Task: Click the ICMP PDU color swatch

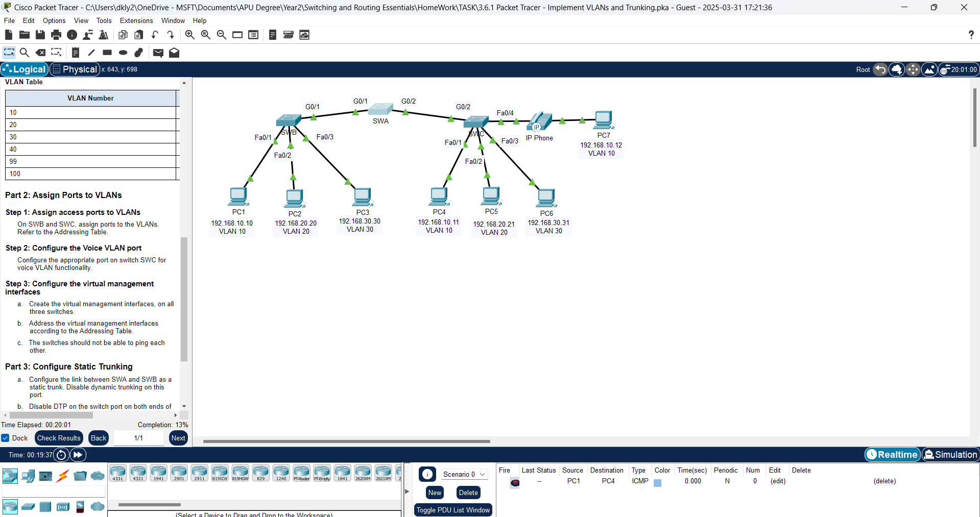Action: (657, 483)
